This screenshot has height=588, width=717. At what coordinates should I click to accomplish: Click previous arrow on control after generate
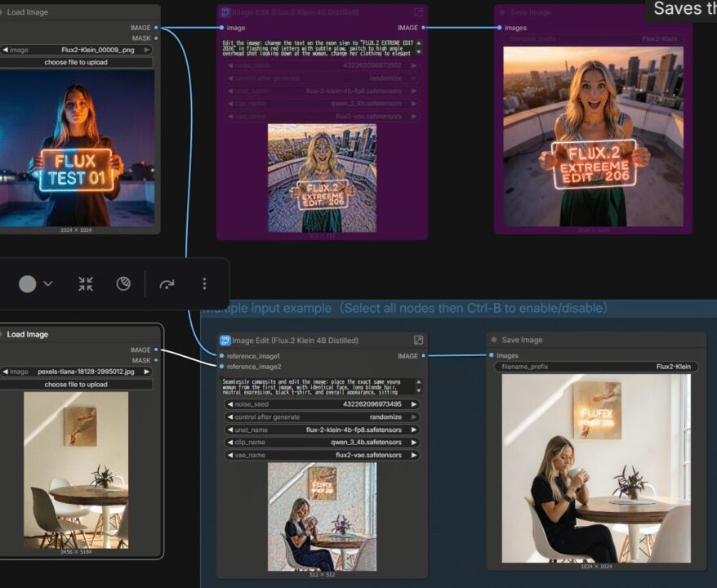pyautogui.click(x=230, y=417)
